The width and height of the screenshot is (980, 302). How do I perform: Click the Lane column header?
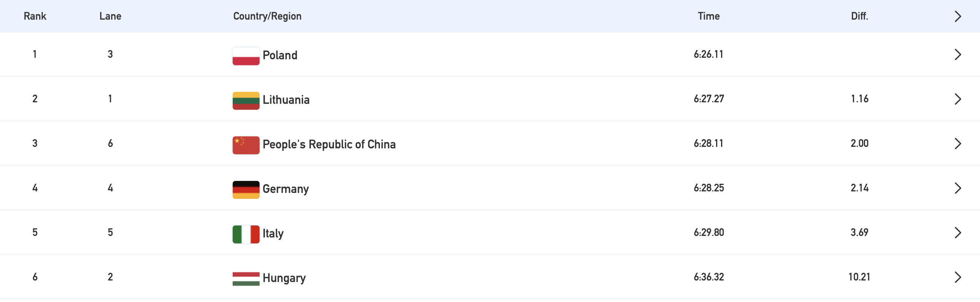click(110, 16)
